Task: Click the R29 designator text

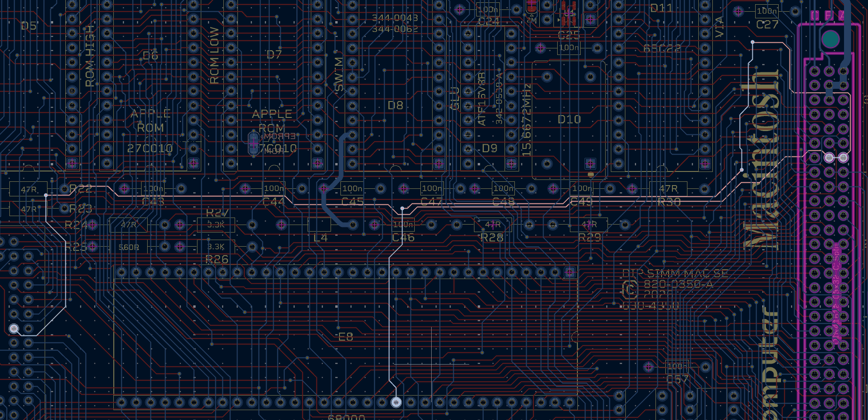Action: pyautogui.click(x=589, y=238)
